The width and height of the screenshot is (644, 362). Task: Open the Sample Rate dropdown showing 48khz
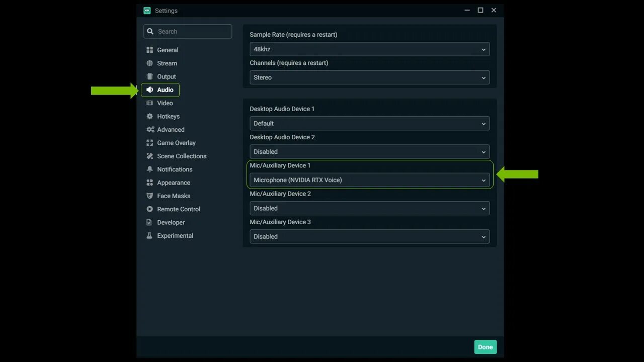(370, 49)
